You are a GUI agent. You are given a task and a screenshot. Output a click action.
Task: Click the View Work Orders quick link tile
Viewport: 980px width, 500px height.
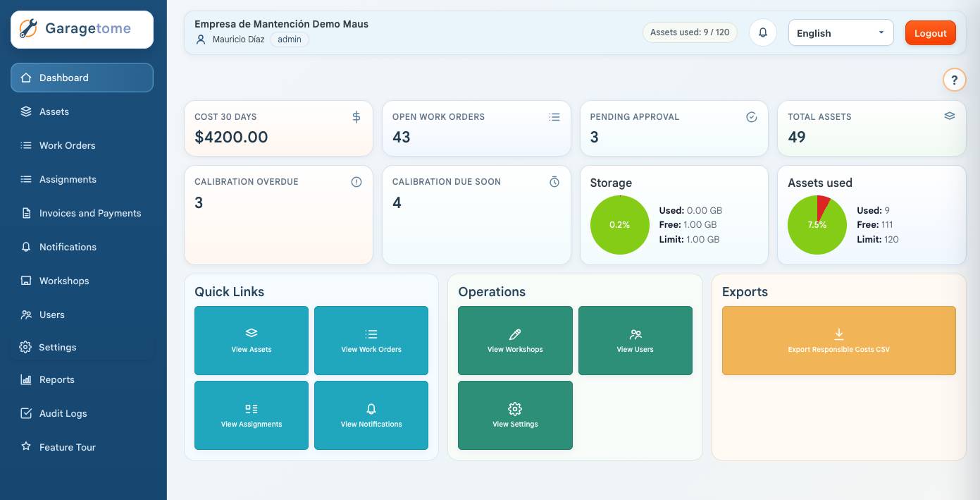(371, 341)
